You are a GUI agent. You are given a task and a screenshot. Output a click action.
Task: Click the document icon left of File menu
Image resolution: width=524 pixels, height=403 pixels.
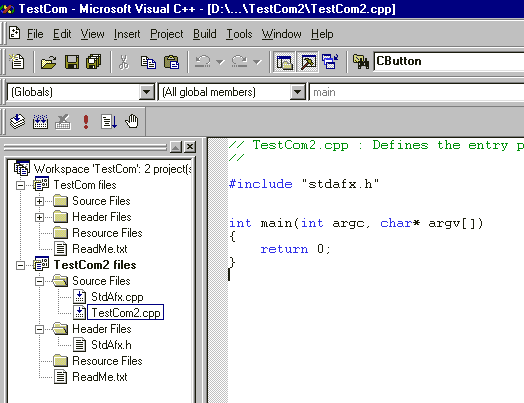click(x=14, y=33)
